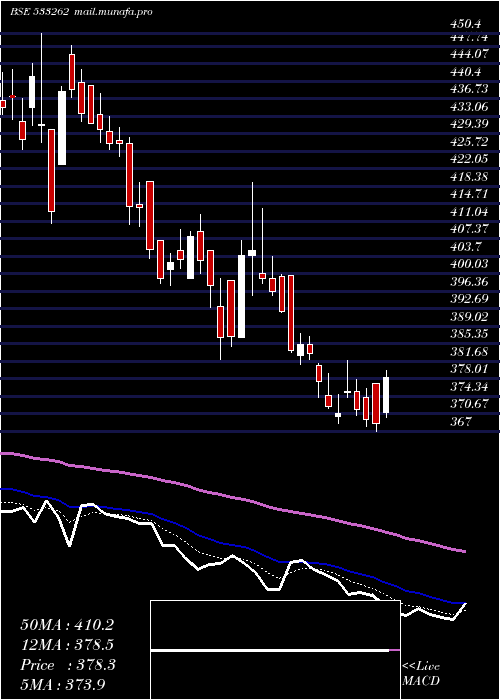
Task: Click the mail.munafa.pro watermark text
Action: [x=113, y=12]
